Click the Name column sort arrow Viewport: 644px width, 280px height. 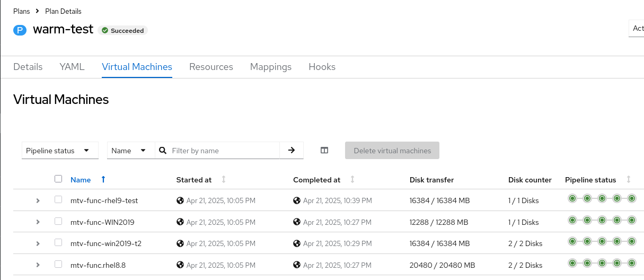(103, 180)
